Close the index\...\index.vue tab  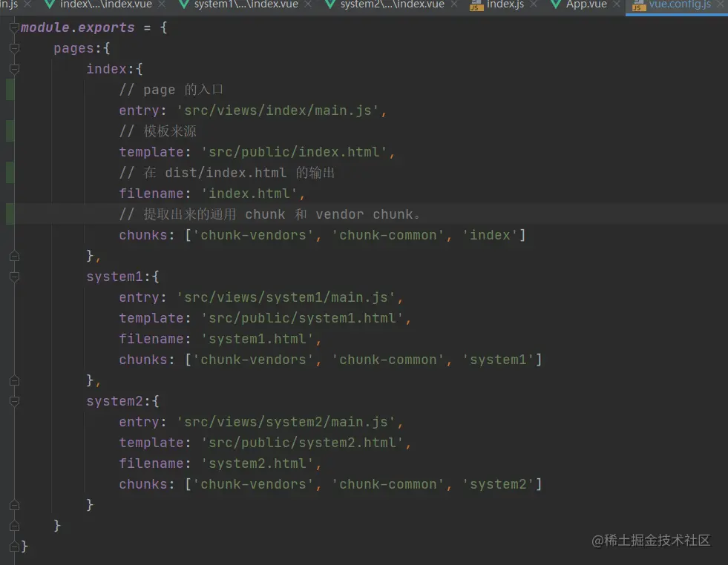pyautogui.click(x=162, y=4)
